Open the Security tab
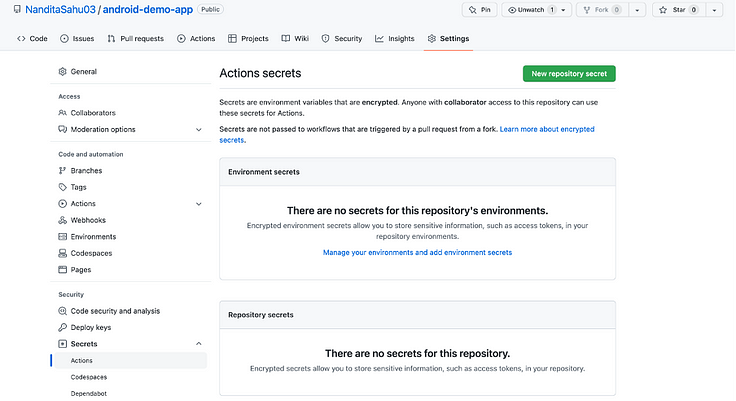This screenshot has width=736, height=401. (x=342, y=39)
